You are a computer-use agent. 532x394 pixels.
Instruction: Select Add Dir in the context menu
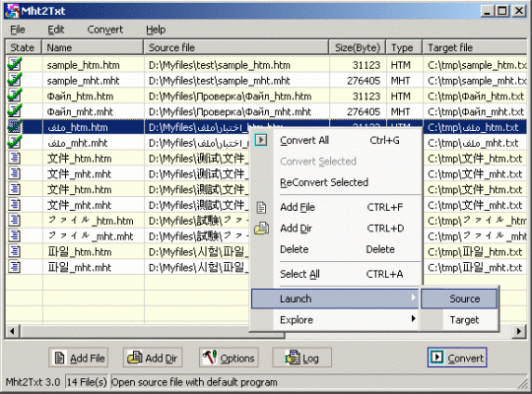pyautogui.click(x=335, y=229)
